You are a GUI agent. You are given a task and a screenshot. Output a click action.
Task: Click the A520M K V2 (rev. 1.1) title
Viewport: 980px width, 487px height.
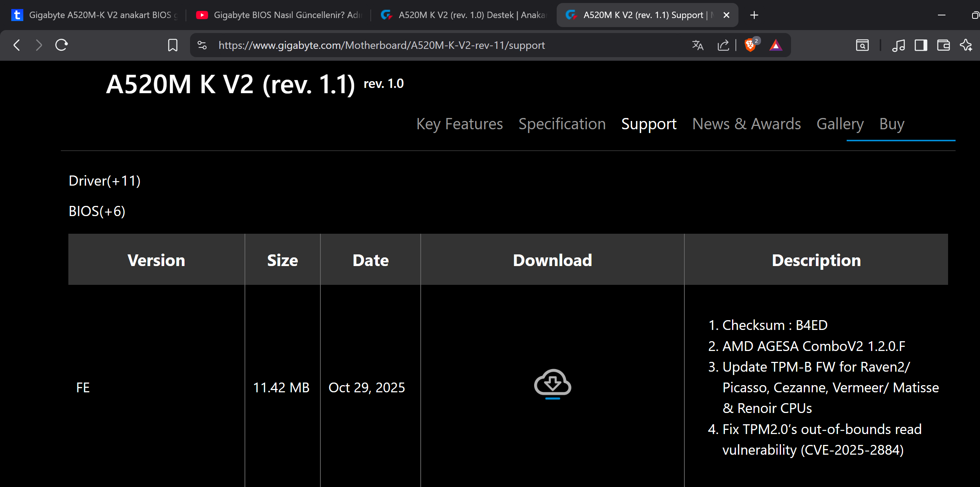231,84
